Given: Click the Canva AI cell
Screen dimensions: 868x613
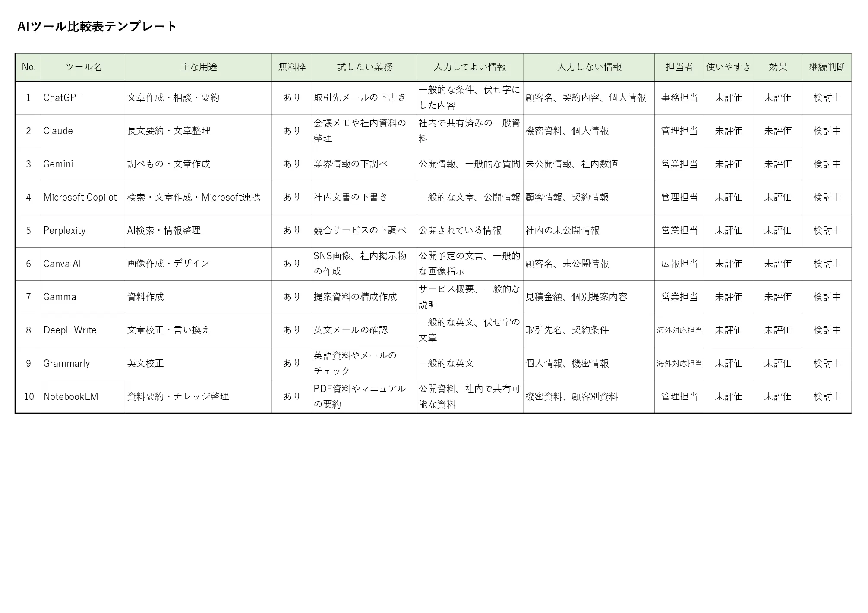Looking at the screenshot, I should pyautogui.click(x=83, y=264).
